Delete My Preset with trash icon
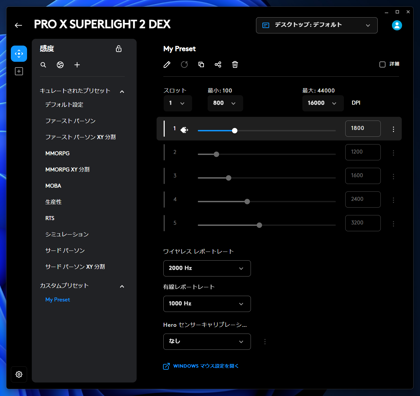This screenshot has height=396, width=420. click(x=235, y=65)
